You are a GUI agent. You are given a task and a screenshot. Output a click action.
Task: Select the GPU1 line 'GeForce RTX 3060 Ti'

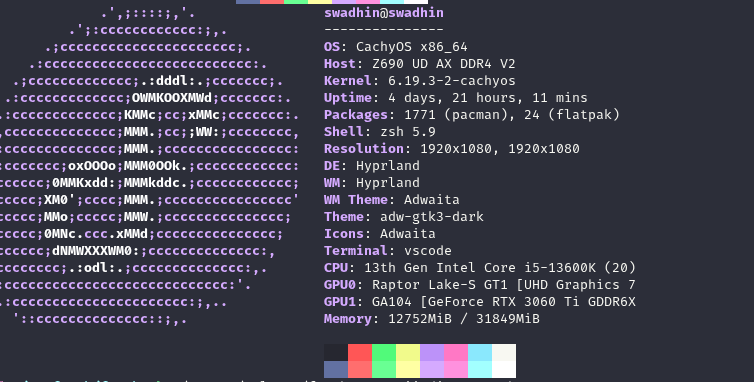(x=480, y=301)
